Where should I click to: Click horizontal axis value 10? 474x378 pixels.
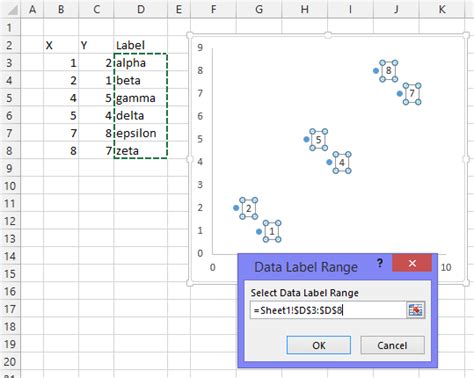click(x=446, y=267)
